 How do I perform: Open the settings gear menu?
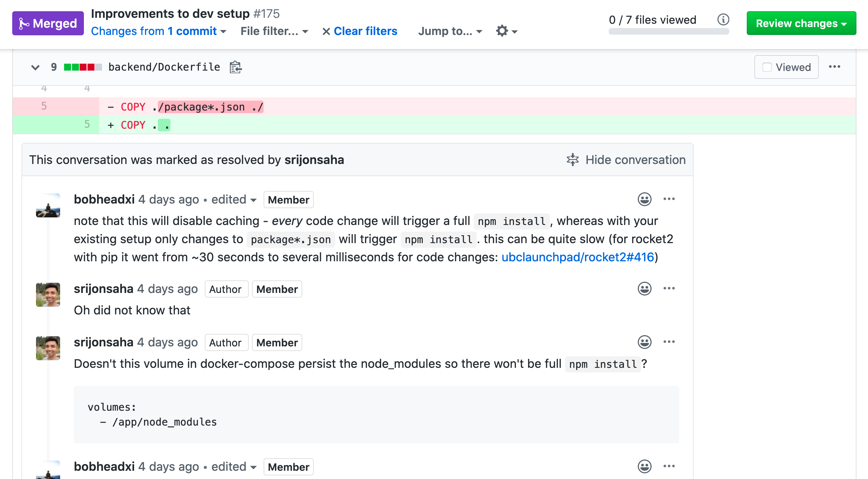pos(506,31)
